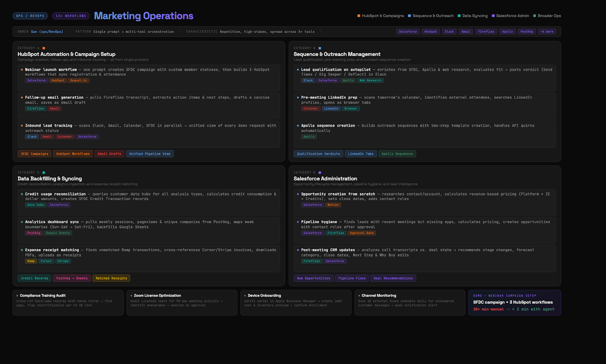Expand the Webinar launch workflow item
Screen dimensions: 606x364
[51, 69]
